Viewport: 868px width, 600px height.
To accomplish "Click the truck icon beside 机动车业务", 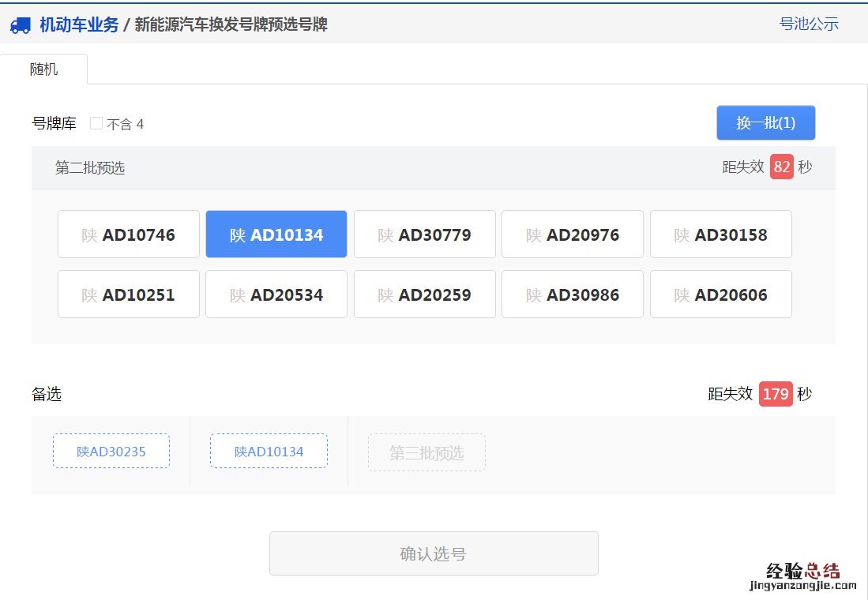I will point(20,24).
